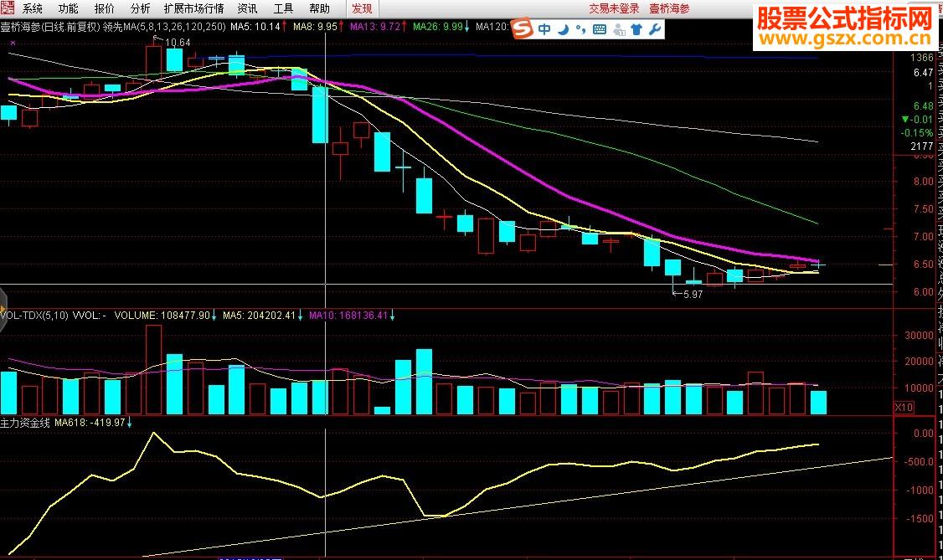Click the MA26: 9.99 value
This screenshot has width=943, height=560.
(438, 27)
